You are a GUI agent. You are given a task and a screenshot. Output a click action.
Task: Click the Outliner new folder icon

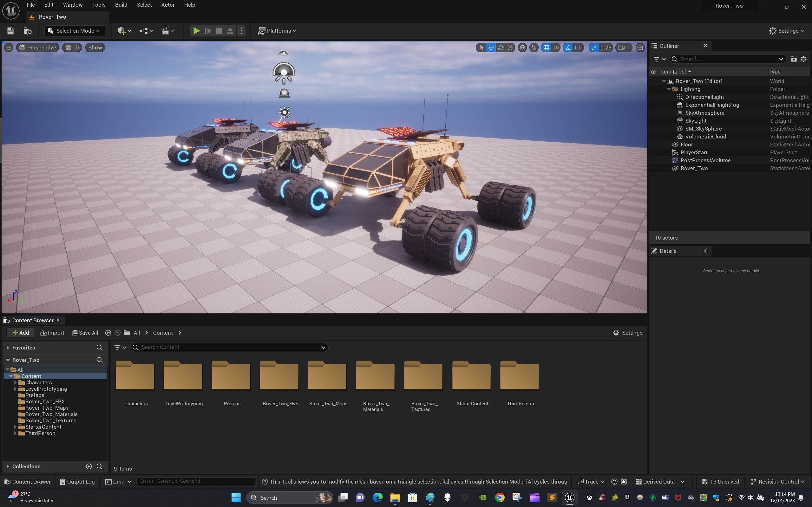coord(793,59)
